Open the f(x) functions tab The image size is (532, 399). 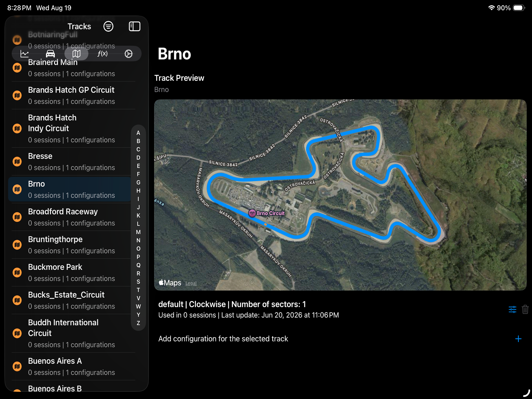tap(102, 54)
